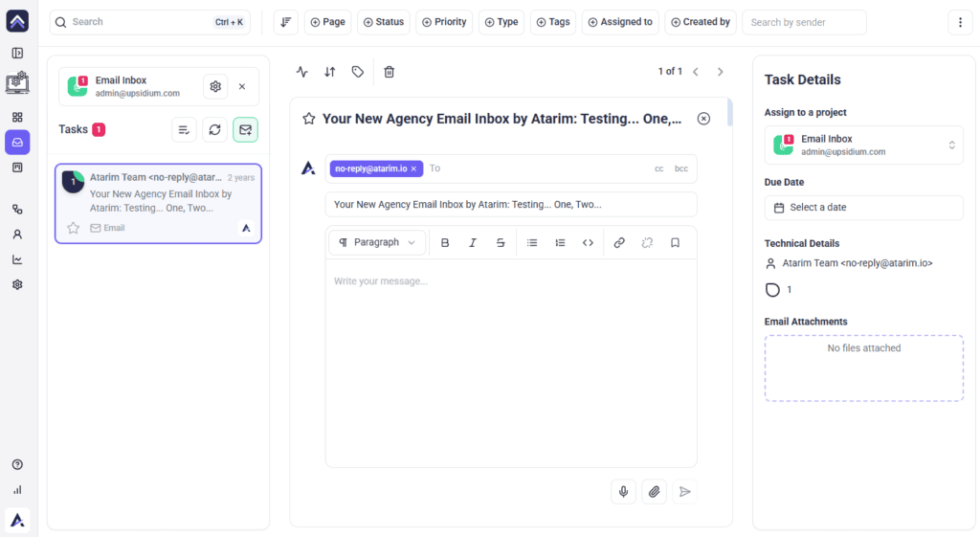
Task: Close the open email with circled X
Action: point(703,119)
